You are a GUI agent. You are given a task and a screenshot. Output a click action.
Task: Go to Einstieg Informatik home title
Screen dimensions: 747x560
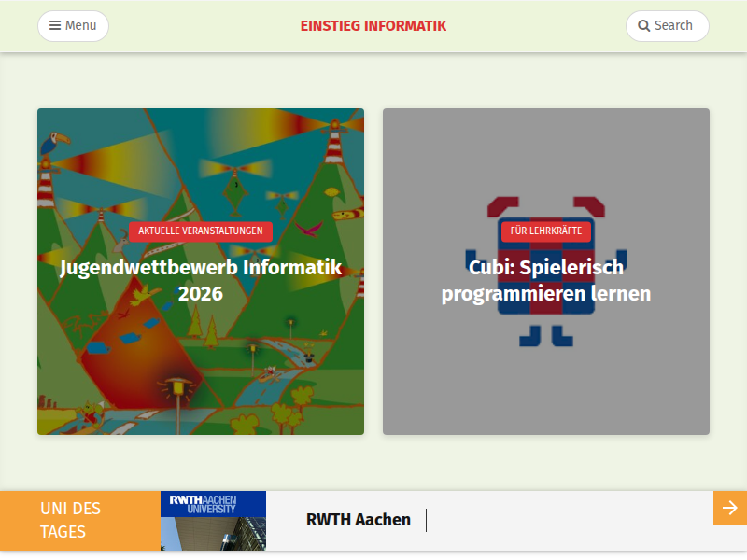tap(373, 26)
